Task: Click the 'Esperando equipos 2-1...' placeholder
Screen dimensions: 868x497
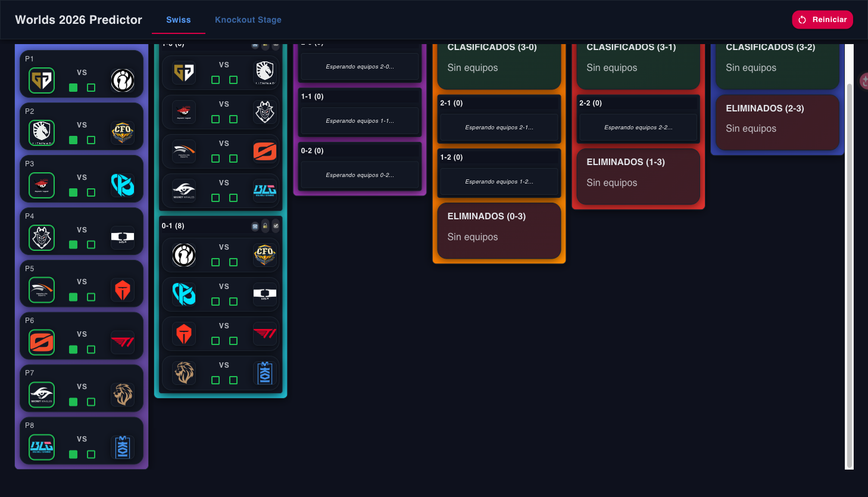Action: coord(499,128)
